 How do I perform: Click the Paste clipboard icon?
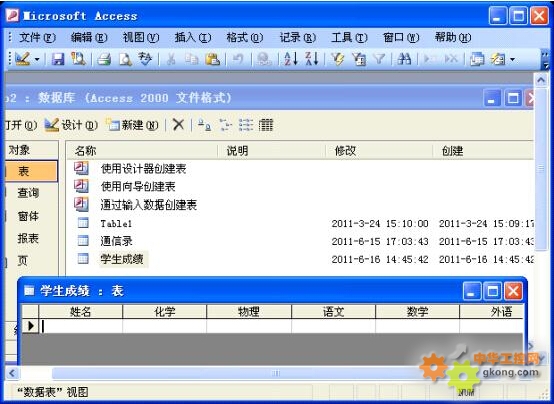[213, 59]
